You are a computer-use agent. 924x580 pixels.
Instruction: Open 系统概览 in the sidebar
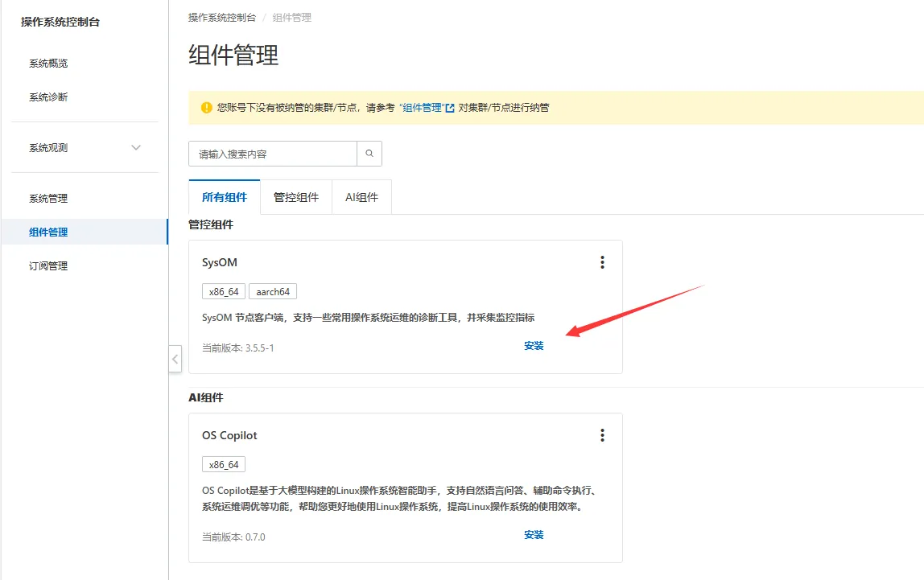[x=48, y=64]
